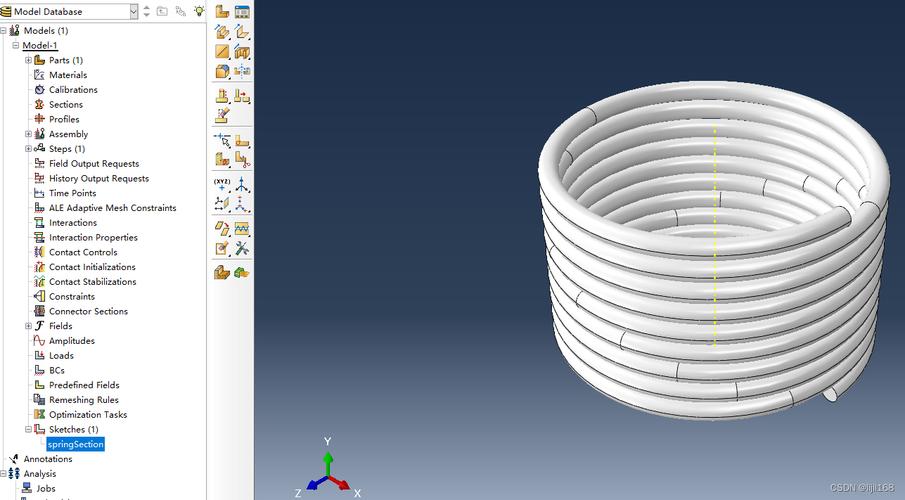Select the Jobs tree item
Viewport: 905px width, 500px height.
pos(46,489)
